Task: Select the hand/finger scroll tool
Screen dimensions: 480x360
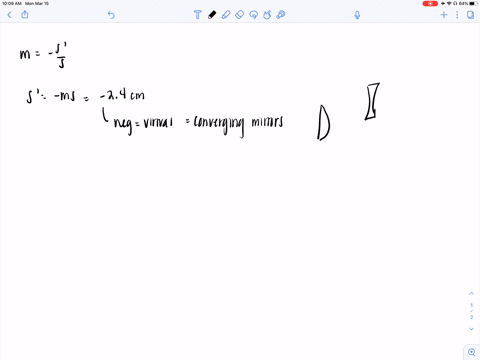Action: pyautogui.click(x=267, y=15)
